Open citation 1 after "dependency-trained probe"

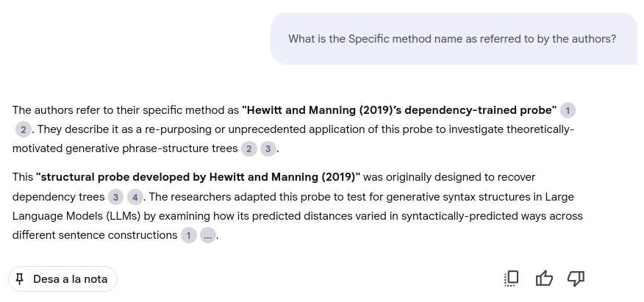pyautogui.click(x=568, y=110)
